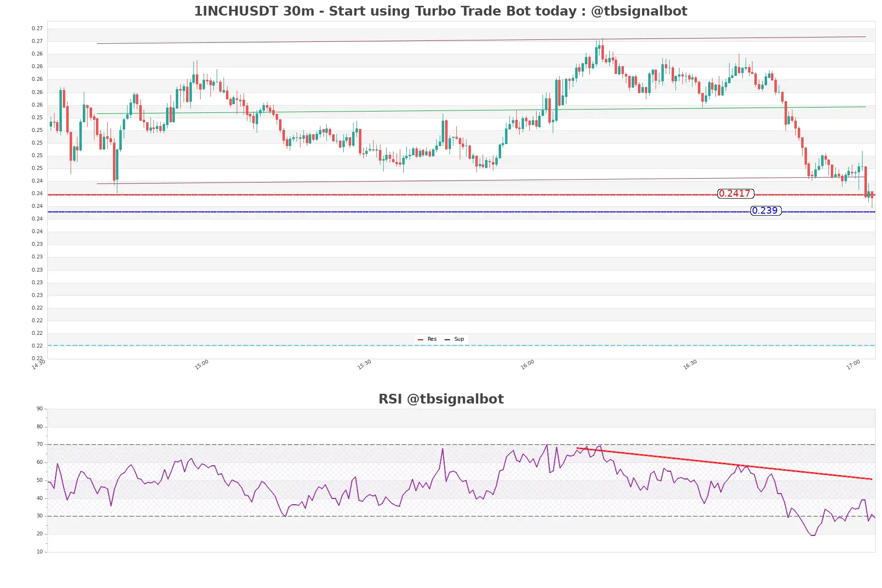The image size is (882, 588).
Task: Click the RSI axis value 90
Action: pos(39,409)
